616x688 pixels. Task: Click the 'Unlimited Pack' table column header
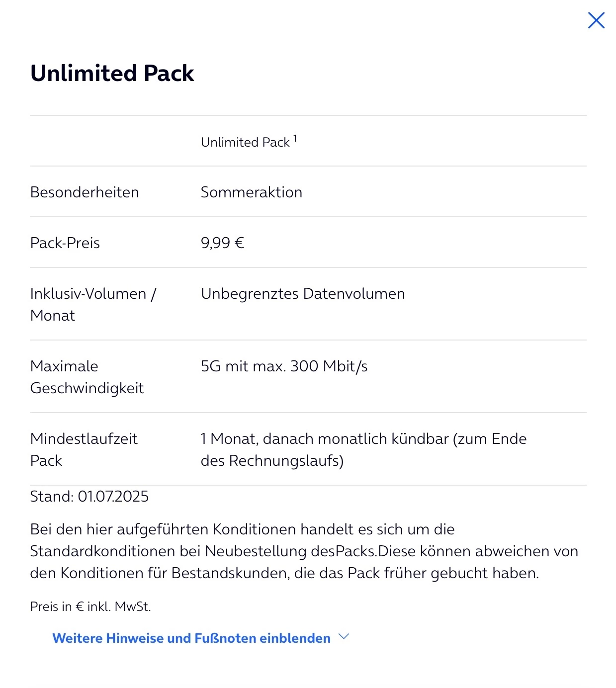click(245, 142)
